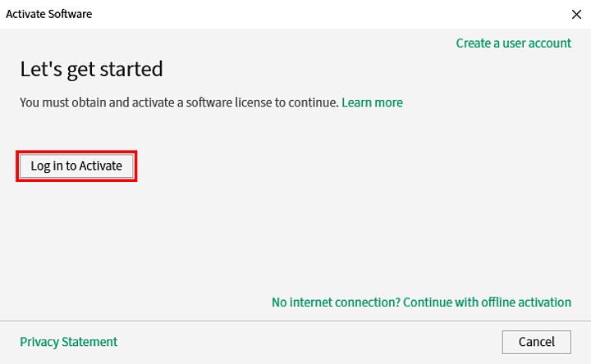
Task: Open the Create a user account link
Action: (513, 43)
